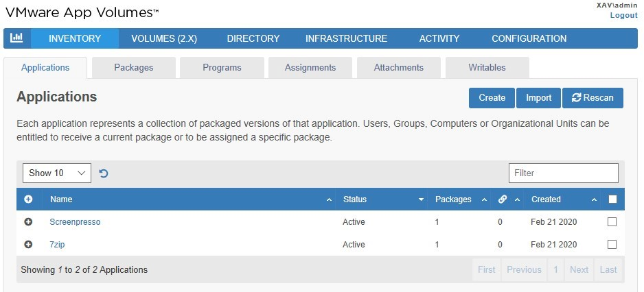Click the Filter input field

564,173
